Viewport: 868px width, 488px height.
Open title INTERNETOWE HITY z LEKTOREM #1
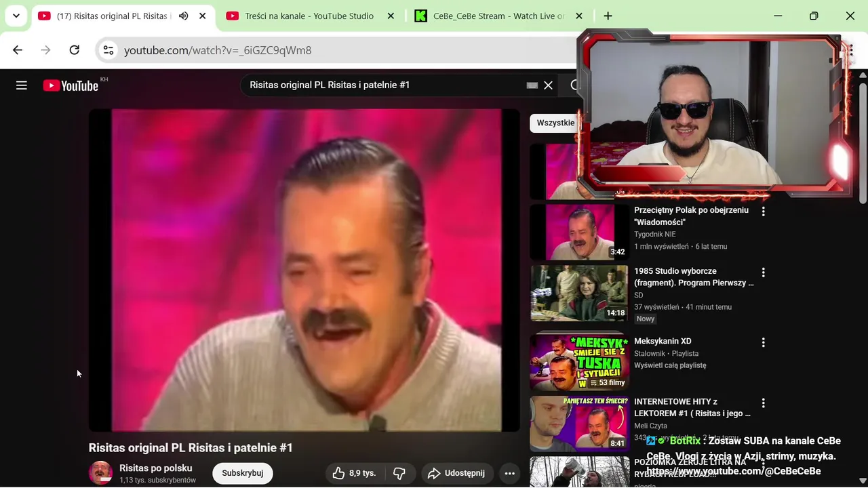[692, 407]
